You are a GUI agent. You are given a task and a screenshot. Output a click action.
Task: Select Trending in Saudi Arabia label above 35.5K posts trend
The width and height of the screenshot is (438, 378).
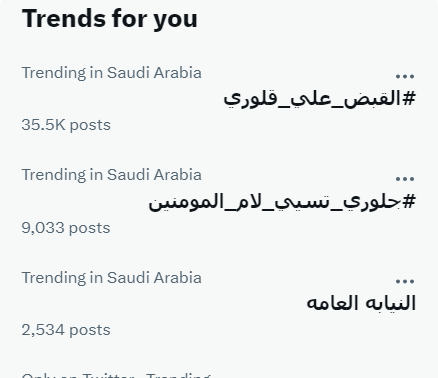coord(112,73)
